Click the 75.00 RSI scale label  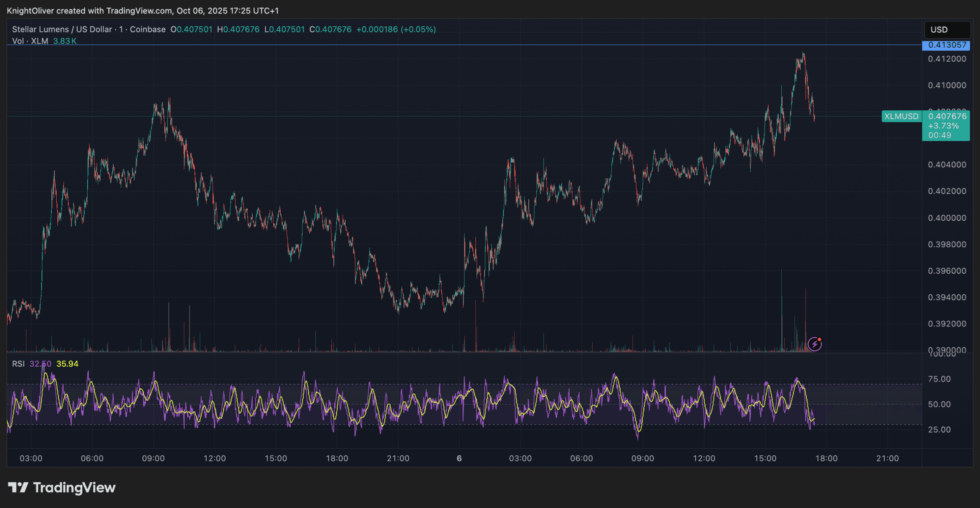click(939, 379)
